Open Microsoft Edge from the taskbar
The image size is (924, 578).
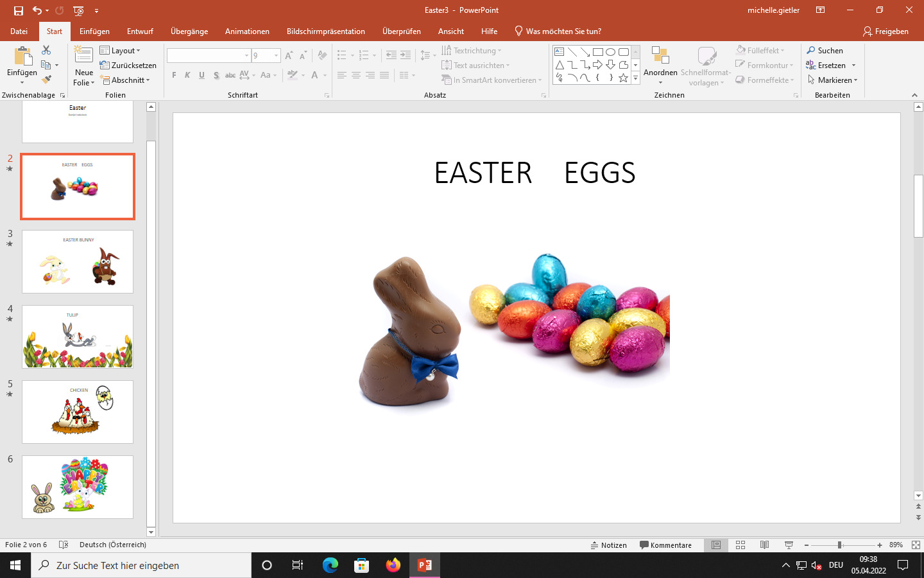[x=330, y=565]
